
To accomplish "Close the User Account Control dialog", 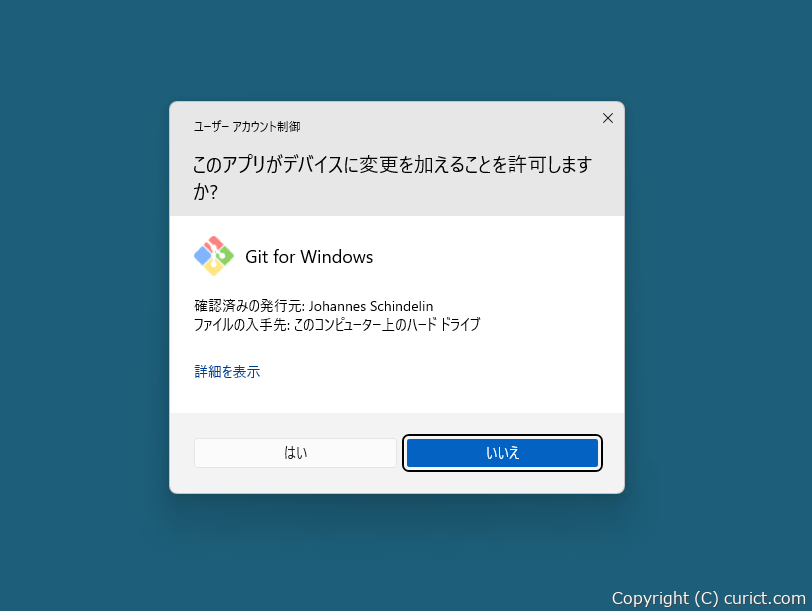I will click(608, 119).
